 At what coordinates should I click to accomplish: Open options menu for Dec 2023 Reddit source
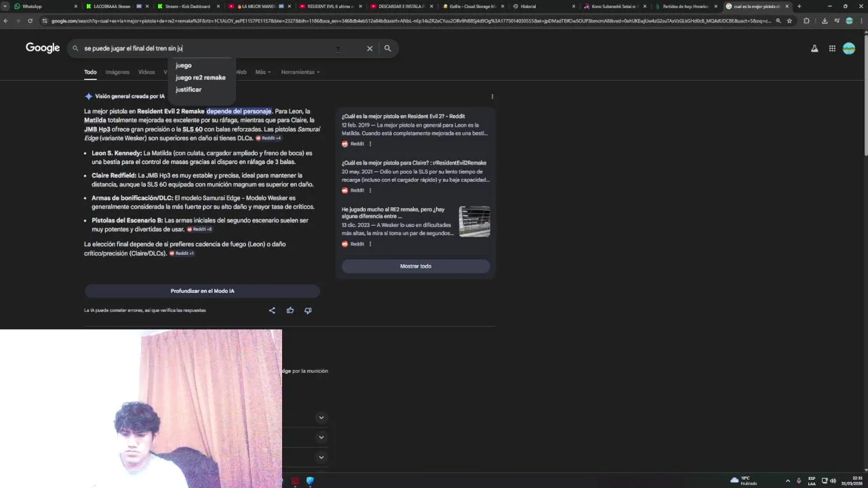coord(370,244)
